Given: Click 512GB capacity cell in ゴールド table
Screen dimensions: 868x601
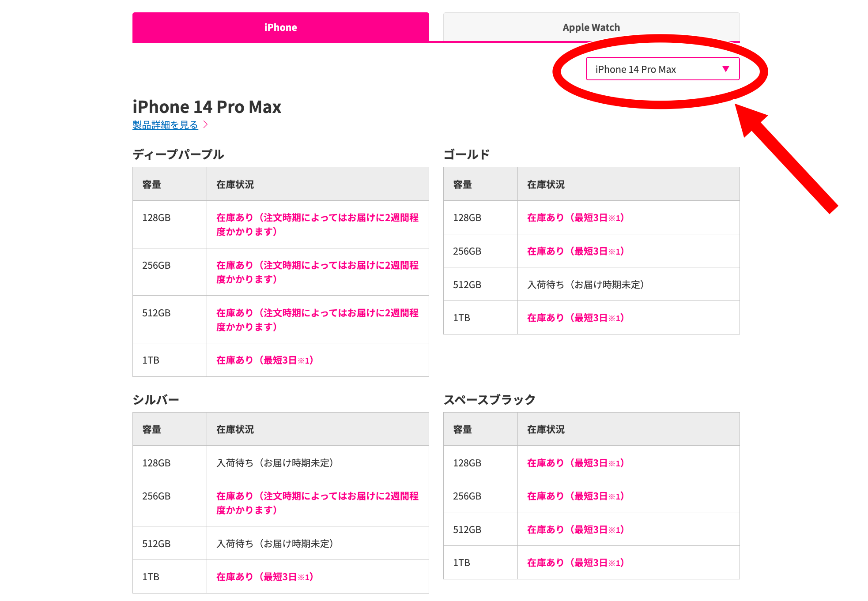Looking at the screenshot, I should 480,285.
